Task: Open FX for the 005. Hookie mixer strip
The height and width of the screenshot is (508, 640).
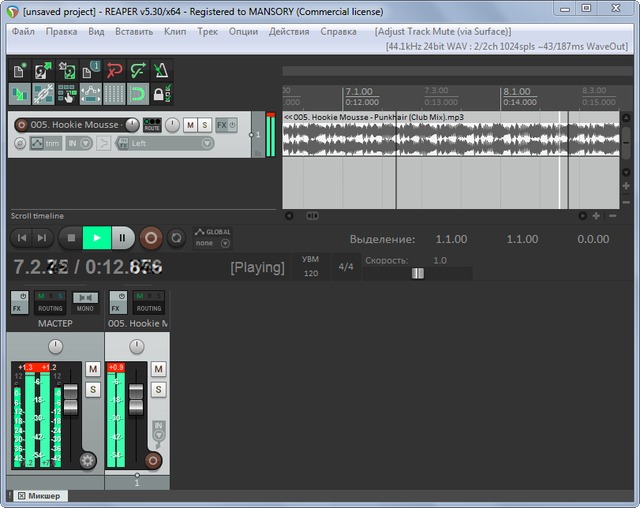Action: coord(118,302)
